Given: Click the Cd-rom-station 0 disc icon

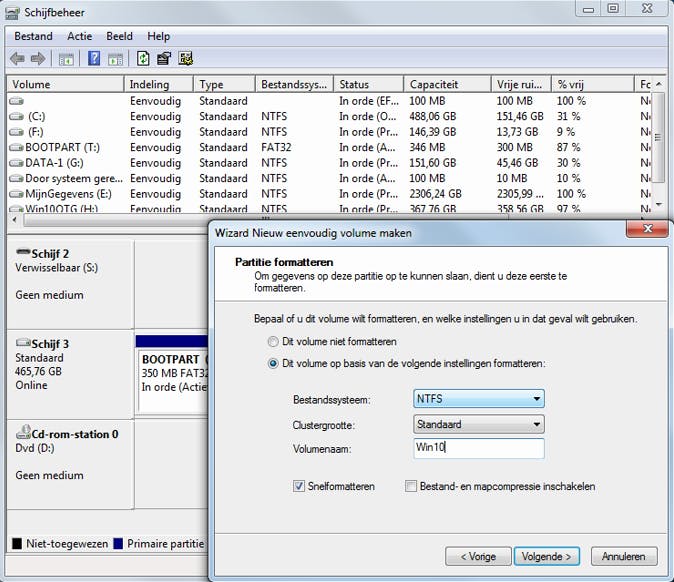Looking at the screenshot, I should [23, 432].
